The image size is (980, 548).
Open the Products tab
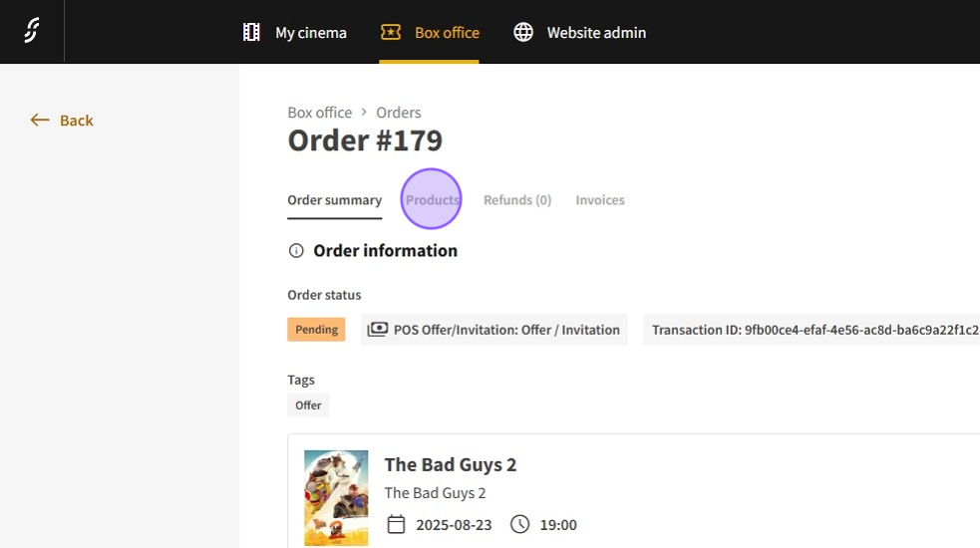[432, 200]
